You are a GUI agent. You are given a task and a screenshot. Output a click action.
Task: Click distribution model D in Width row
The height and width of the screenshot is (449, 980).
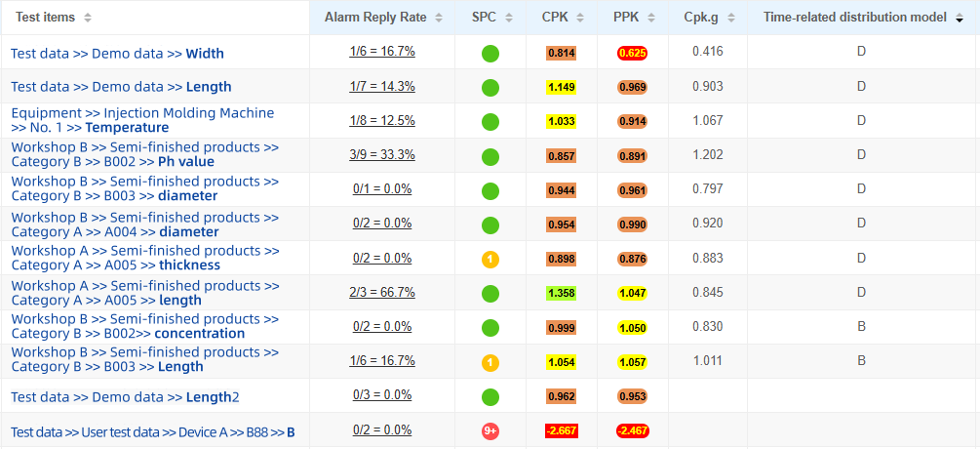(x=861, y=52)
